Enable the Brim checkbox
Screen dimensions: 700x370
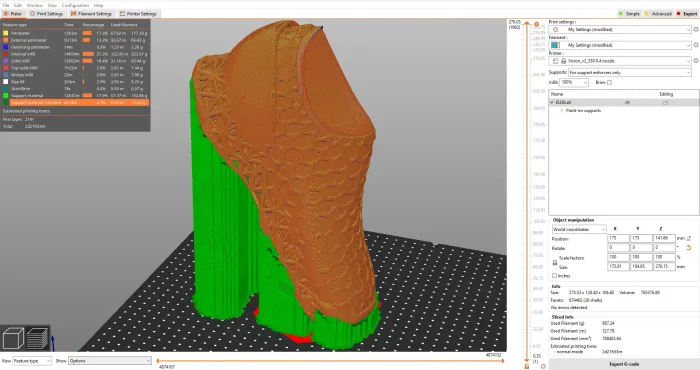(609, 83)
